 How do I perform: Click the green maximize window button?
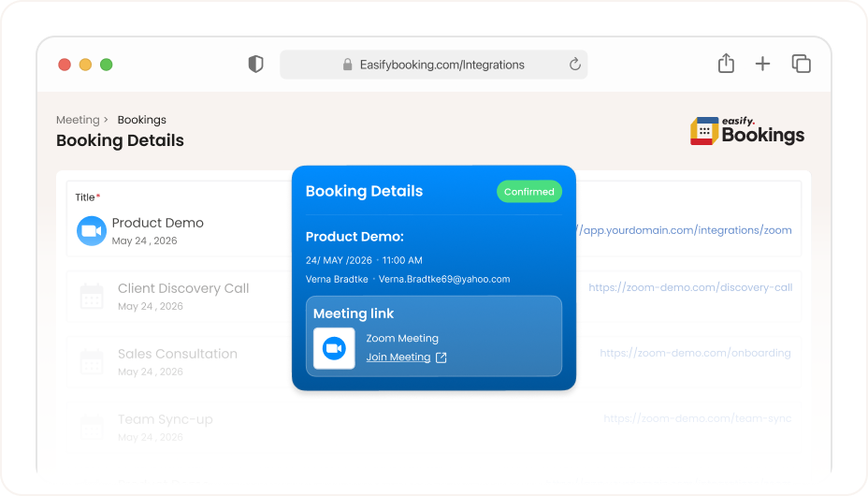(107, 65)
